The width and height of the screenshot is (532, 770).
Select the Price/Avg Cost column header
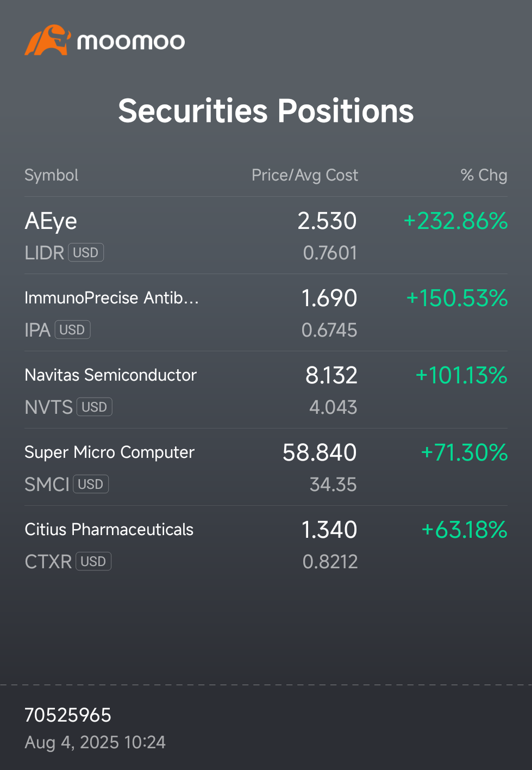[x=305, y=175]
